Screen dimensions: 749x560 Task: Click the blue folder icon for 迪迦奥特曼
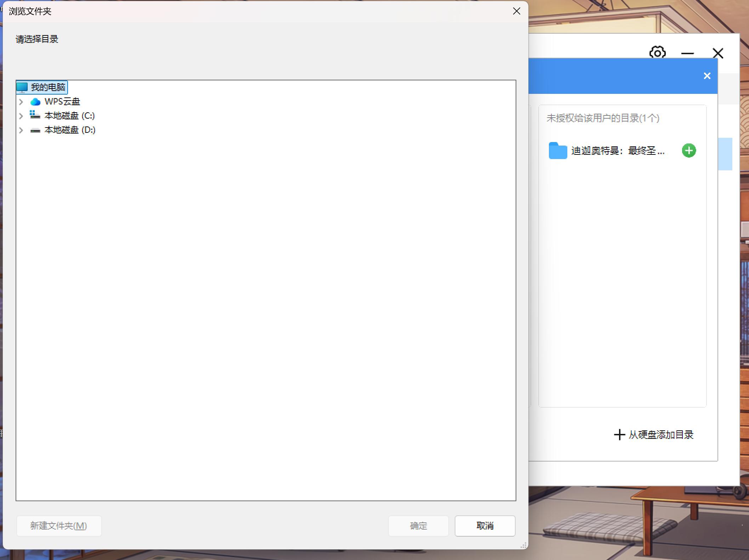[x=558, y=151]
